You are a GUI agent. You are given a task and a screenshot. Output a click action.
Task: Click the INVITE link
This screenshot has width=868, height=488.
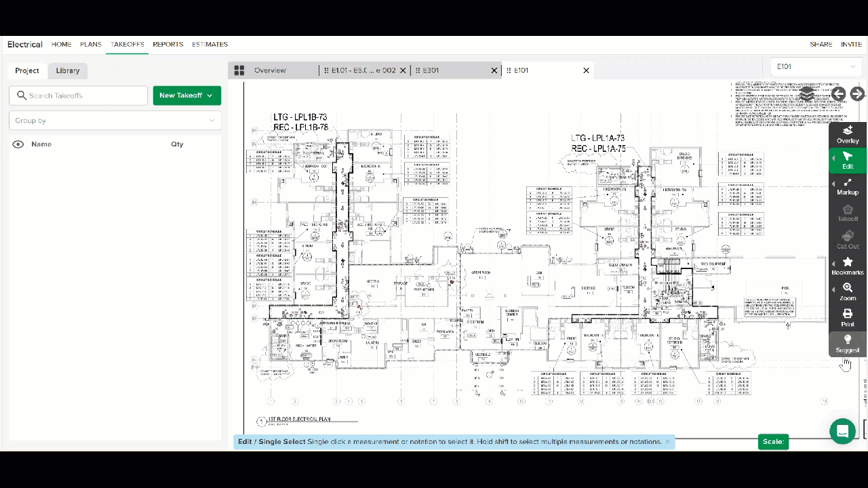point(851,45)
